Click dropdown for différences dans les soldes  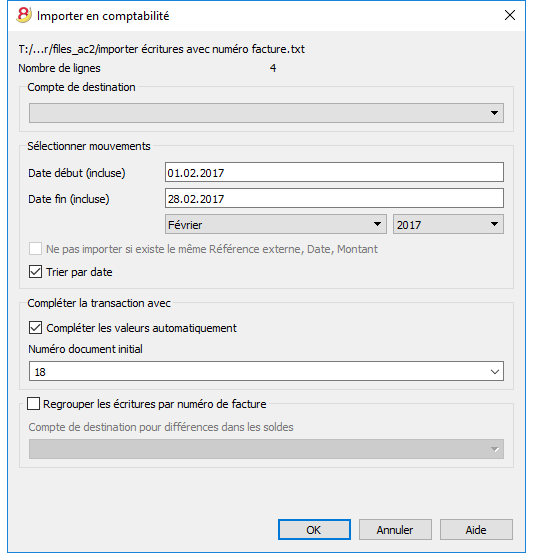266,449
